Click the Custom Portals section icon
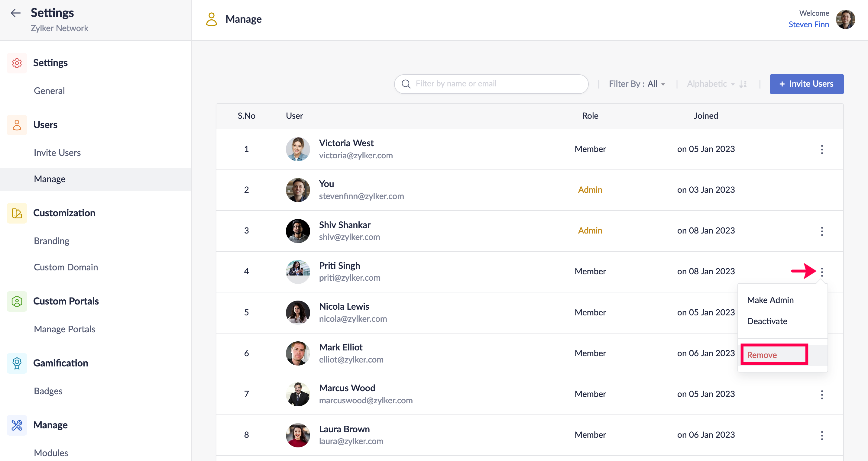 [x=17, y=301]
